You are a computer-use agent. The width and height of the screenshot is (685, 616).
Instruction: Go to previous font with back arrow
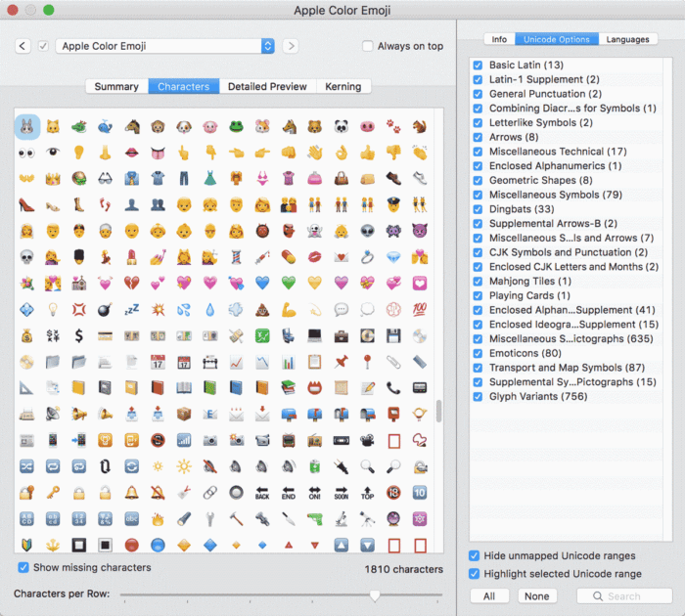(23, 46)
